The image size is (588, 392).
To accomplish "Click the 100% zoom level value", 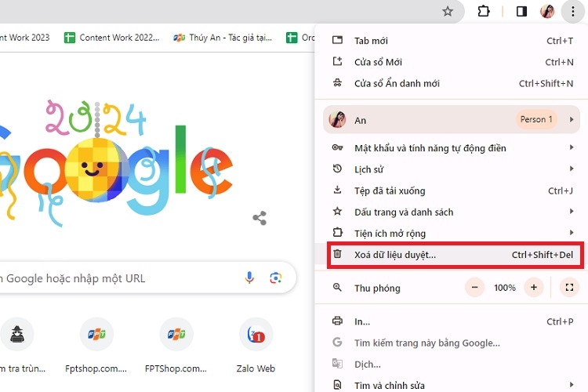I will coord(504,288).
